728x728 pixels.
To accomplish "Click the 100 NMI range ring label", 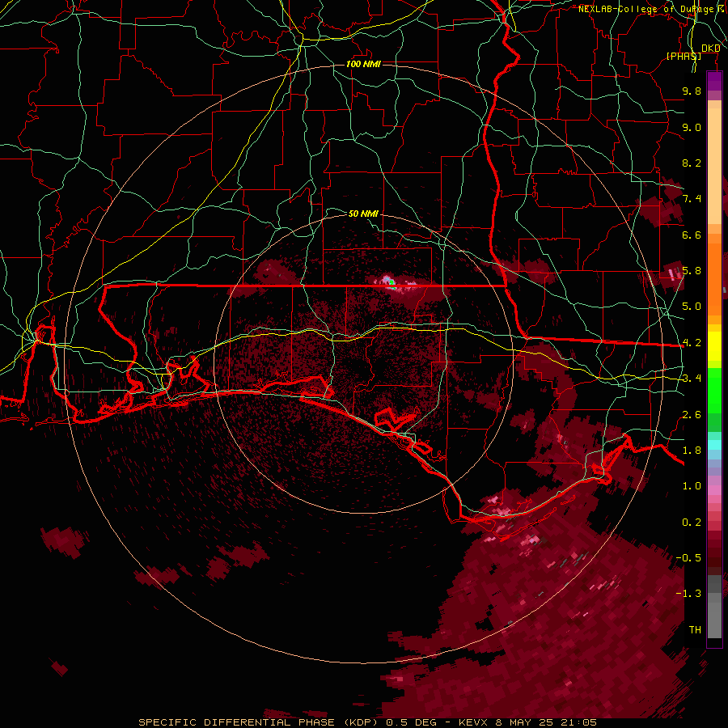I will (363, 64).
